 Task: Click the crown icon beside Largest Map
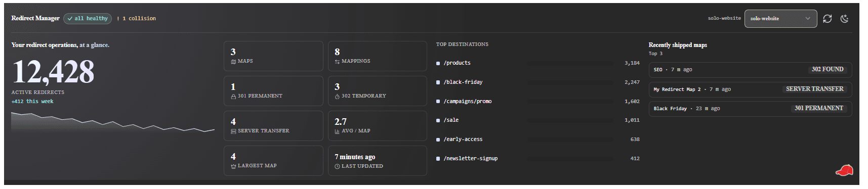coord(233,166)
